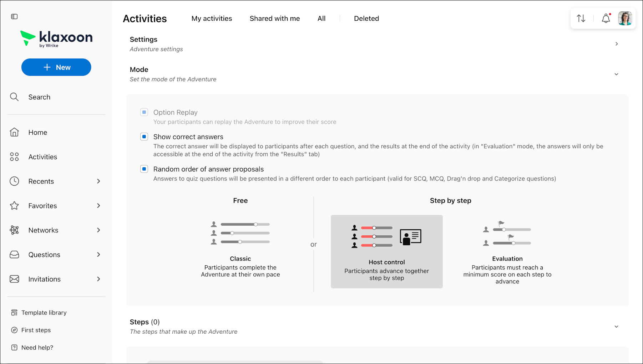Image resolution: width=643 pixels, height=364 pixels.
Task: Expand Recents submenu arrow
Action: pos(98,181)
